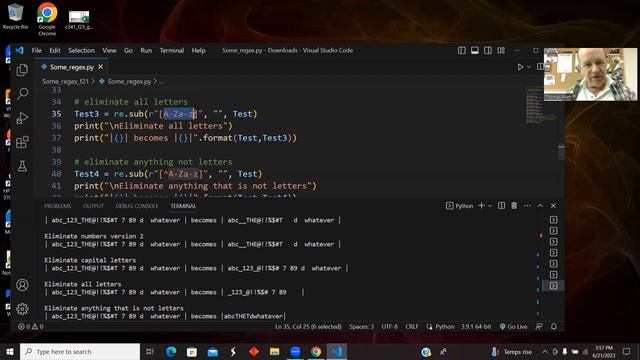The width and height of the screenshot is (640, 360).
Task: Open the Explorer view in activity bar
Action: [x=22, y=70]
